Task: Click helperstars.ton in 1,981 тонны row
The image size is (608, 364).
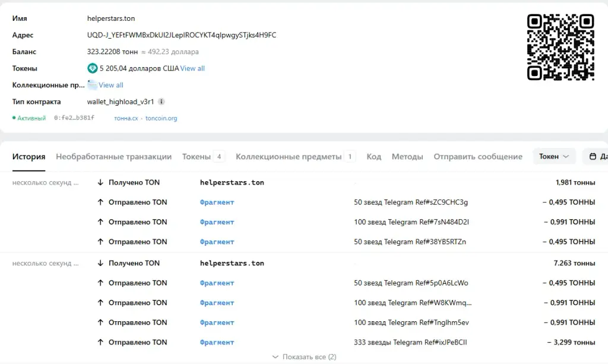Action: point(232,182)
